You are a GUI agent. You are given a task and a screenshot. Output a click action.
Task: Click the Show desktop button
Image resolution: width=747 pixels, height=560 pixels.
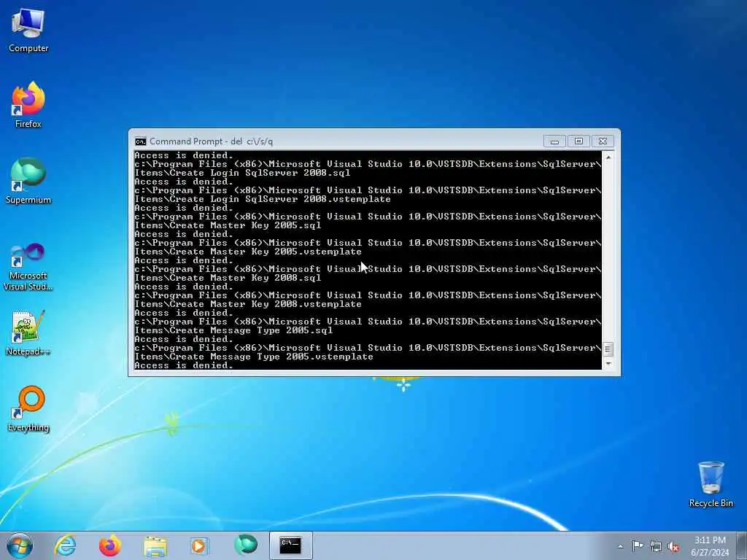click(741, 545)
